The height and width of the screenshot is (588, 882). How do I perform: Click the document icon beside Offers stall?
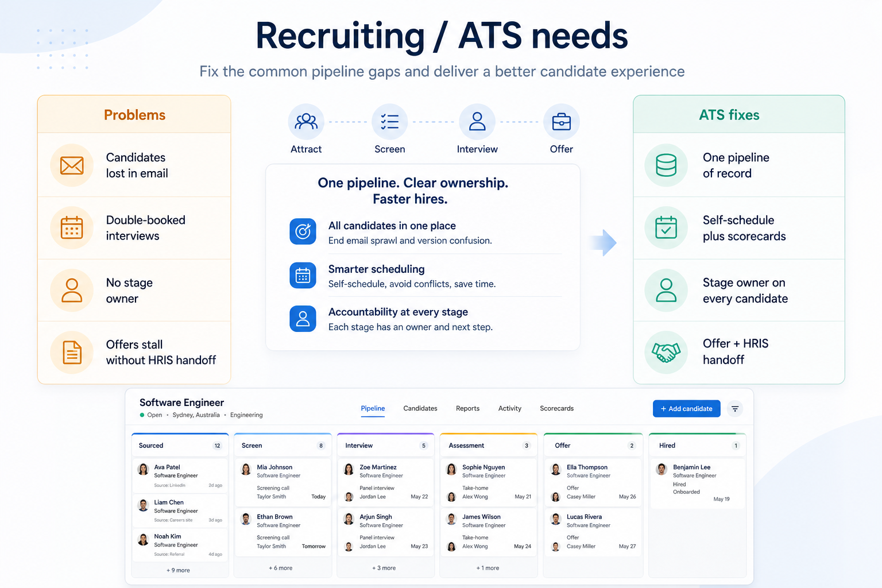pos(72,353)
